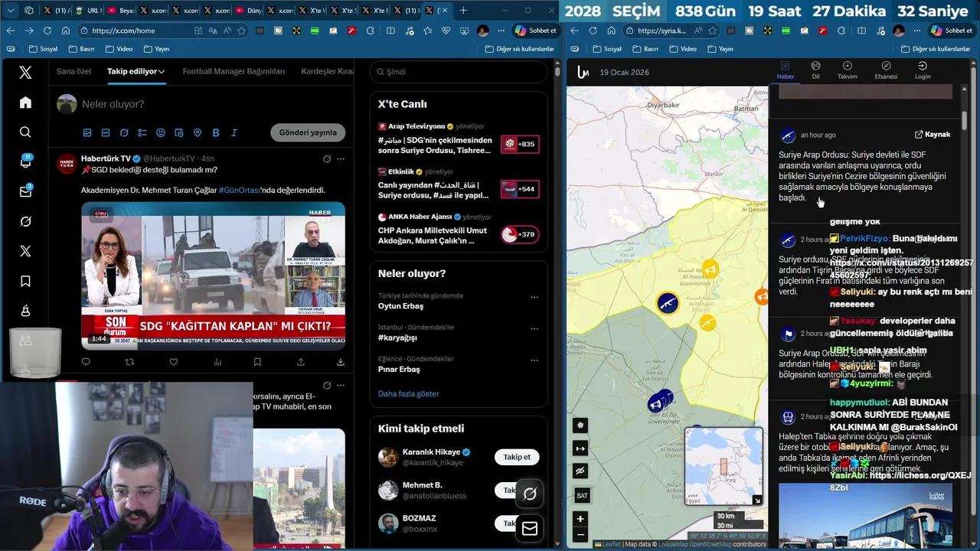Open the #GünOrtası hashtag link
This screenshot has height=551, width=980.
click(238, 190)
